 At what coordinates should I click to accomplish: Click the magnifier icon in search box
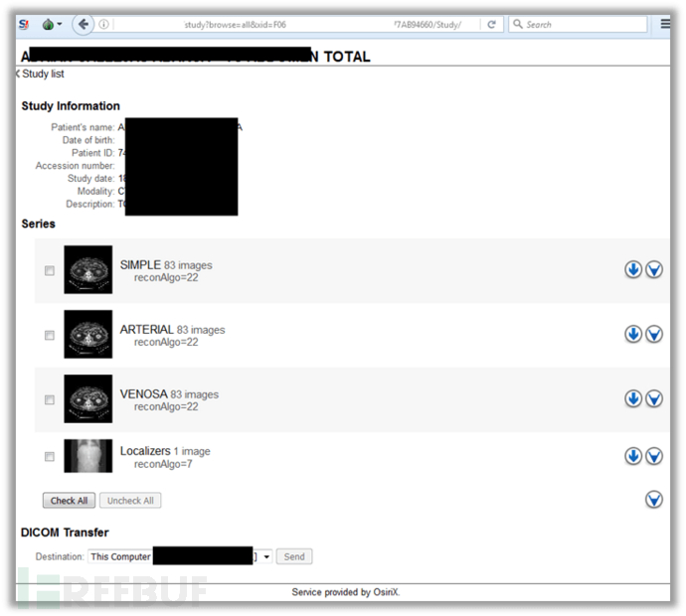518,24
